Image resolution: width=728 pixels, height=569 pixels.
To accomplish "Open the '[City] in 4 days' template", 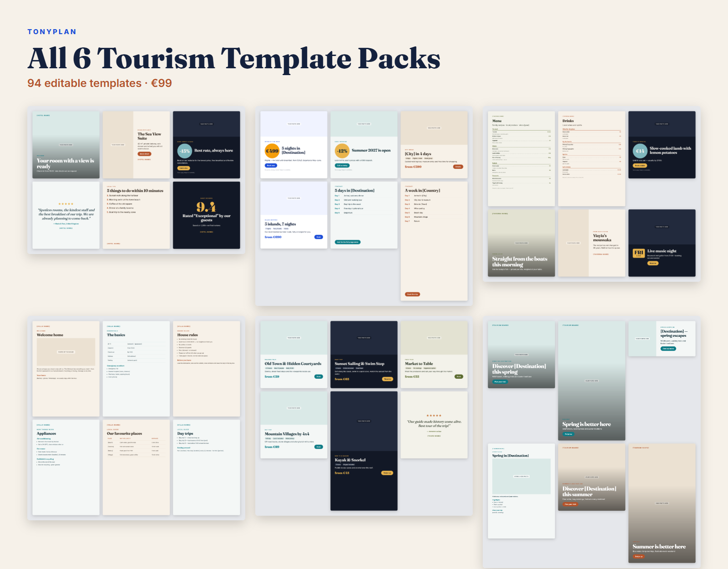I will coord(434,145).
